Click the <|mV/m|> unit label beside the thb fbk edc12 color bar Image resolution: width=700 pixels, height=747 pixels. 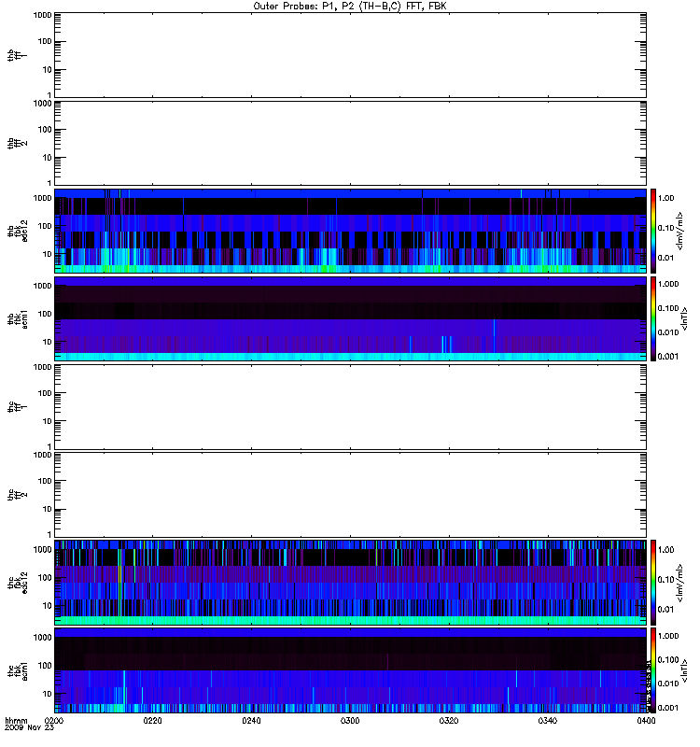point(680,231)
